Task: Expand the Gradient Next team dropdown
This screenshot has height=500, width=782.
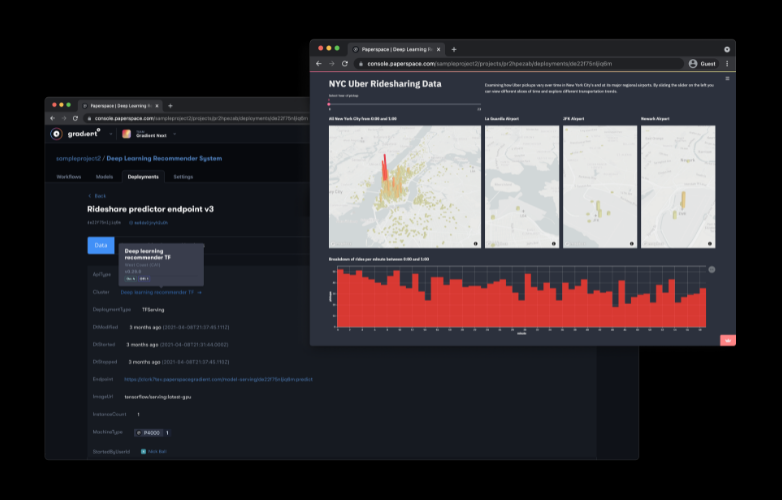Action: pyautogui.click(x=175, y=134)
